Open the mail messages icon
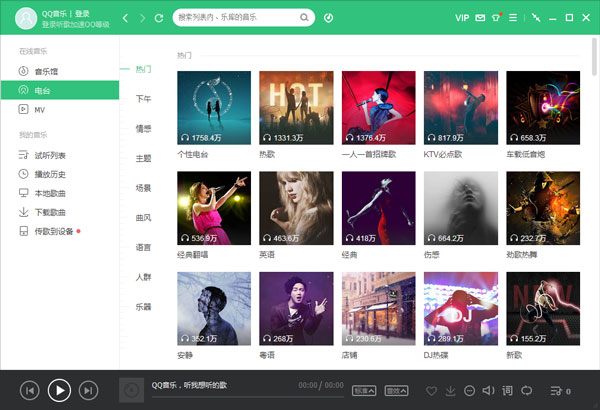Screen dimensions: 600x410 480,18
